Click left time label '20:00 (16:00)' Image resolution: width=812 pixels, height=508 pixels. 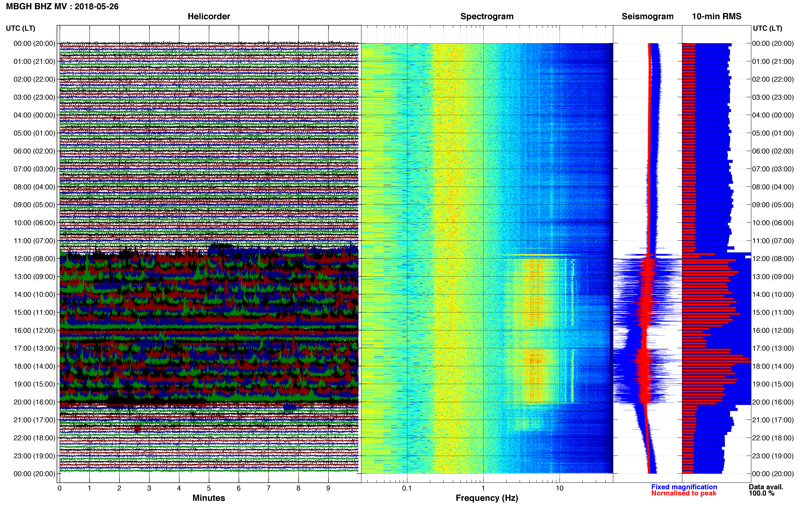click(34, 402)
